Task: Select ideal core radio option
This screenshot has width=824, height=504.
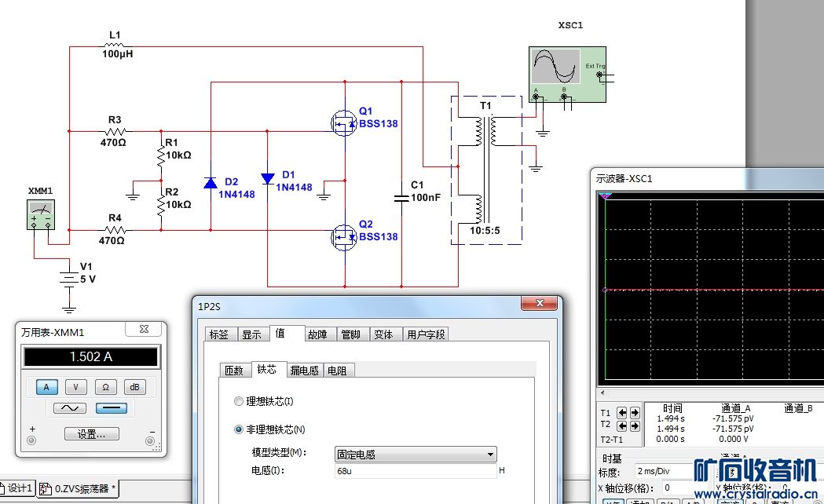Action: [239, 401]
